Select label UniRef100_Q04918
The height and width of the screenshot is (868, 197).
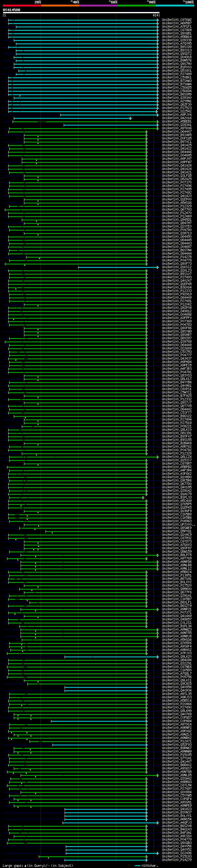[x=177, y=57]
